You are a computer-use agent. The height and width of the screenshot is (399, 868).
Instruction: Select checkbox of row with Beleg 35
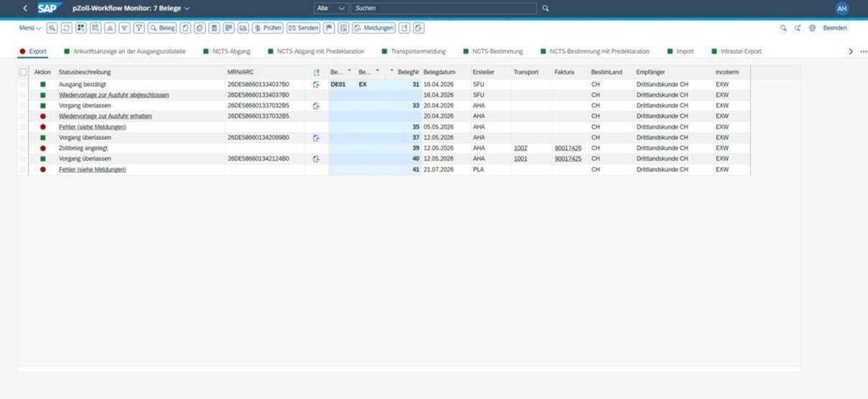point(23,127)
